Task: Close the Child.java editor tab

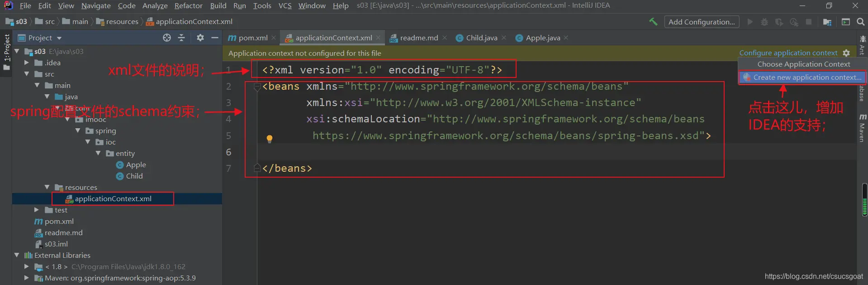Action: click(x=504, y=38)
